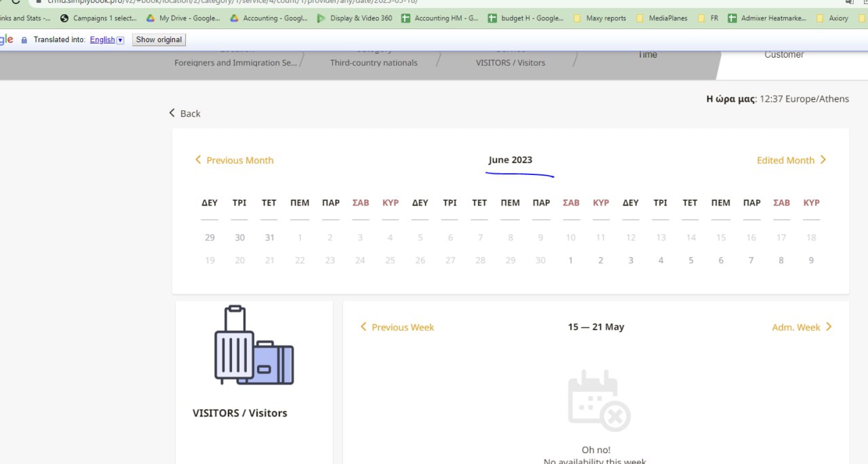Open the My Drive Google bookmark
The height and width of the screenshot is (464, 868).
pyautogui.click(x=183, y=18)
